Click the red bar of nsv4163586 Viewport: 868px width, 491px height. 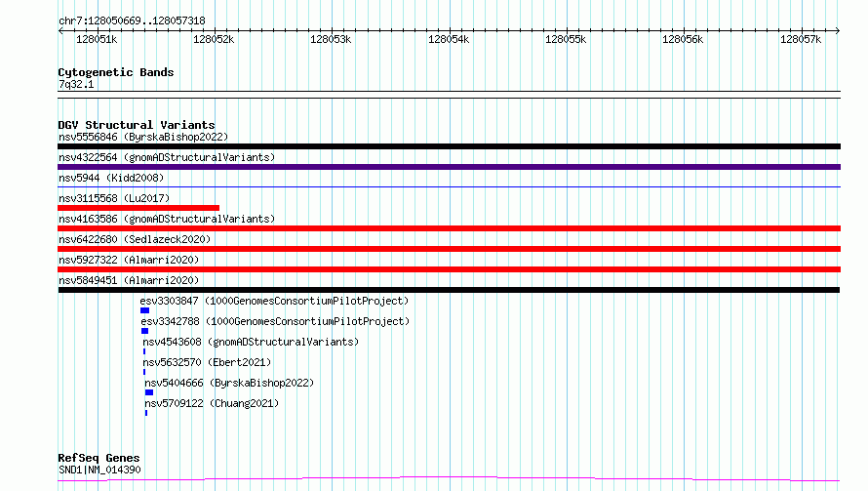(x=449, y=228)
